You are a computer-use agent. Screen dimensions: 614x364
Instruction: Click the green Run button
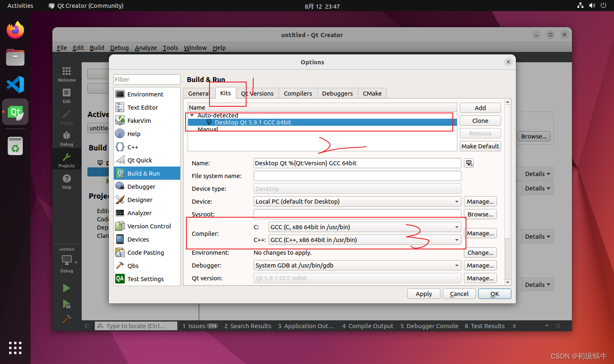point(66,288)
